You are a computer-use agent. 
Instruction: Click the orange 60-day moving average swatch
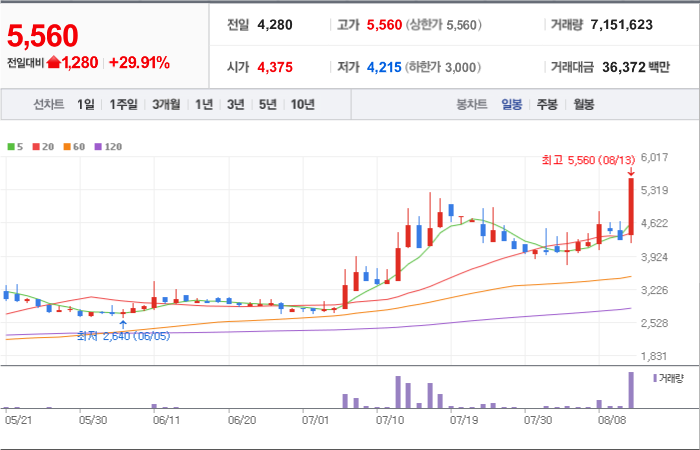point(67,147)
